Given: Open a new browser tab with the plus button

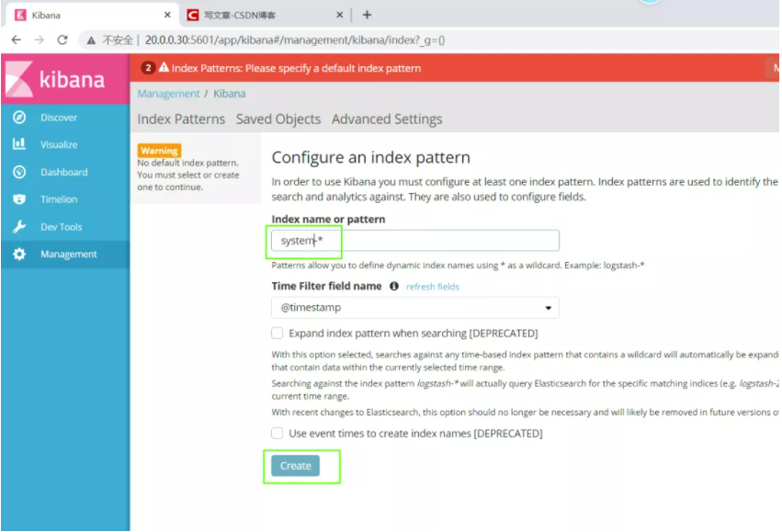Looking at the screenshot, I should [367, 15].
